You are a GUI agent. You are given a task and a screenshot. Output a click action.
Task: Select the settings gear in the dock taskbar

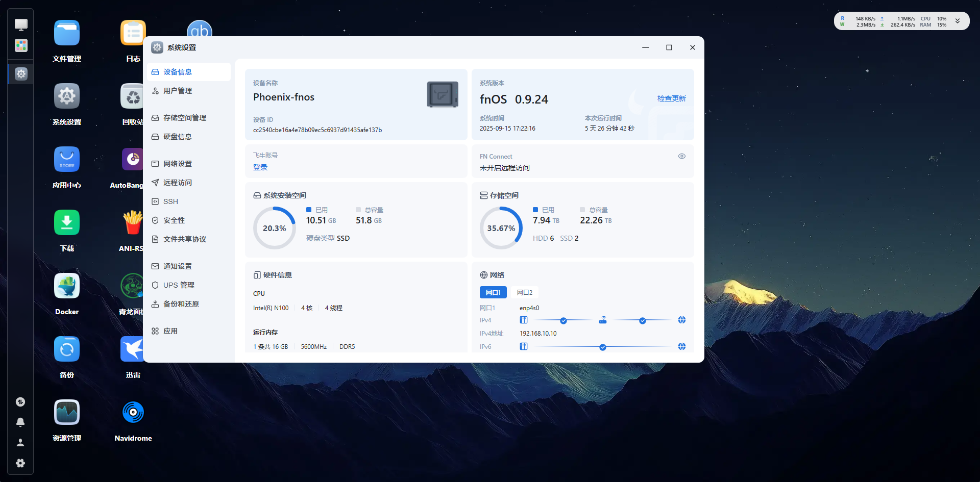pos(21,74)
